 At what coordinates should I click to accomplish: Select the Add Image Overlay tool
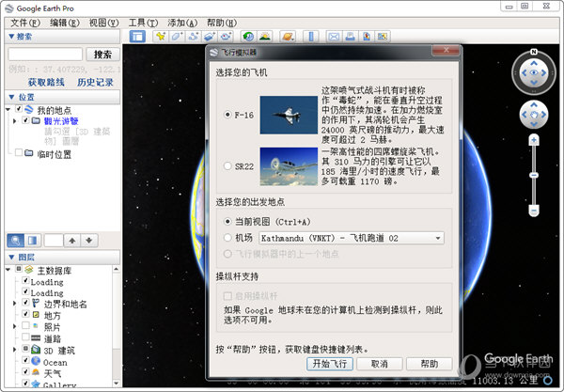[210, 37]
